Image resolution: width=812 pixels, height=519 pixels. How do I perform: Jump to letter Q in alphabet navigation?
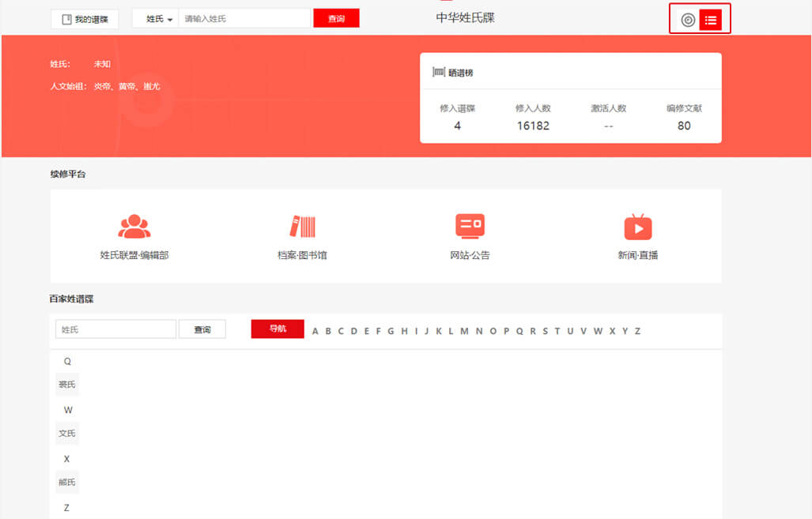[x=519, y=331]
